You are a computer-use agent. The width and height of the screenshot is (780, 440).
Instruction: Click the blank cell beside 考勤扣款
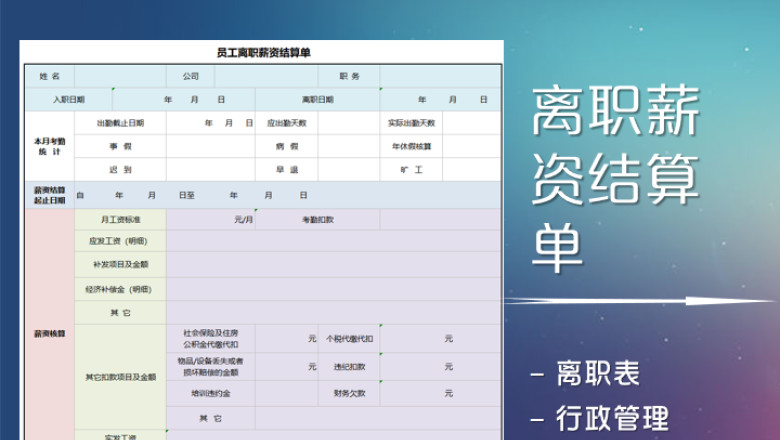[x=440, y=219]
